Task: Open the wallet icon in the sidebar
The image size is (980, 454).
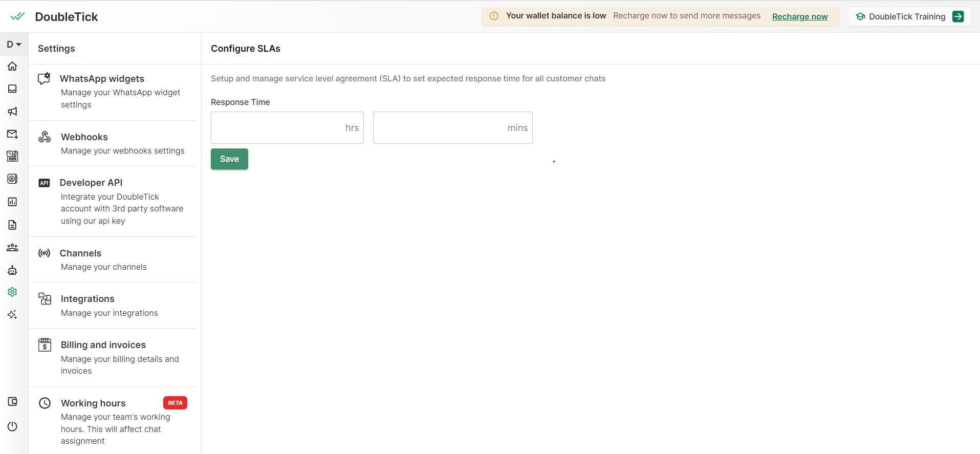Action: [12, 402]
